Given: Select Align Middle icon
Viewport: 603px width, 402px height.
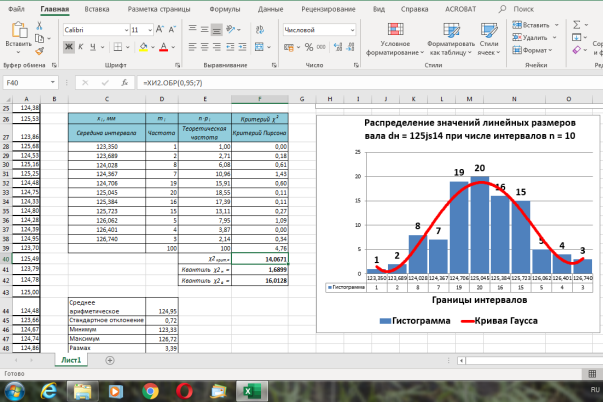Looking at the screenshot, I should coord(205,29).
